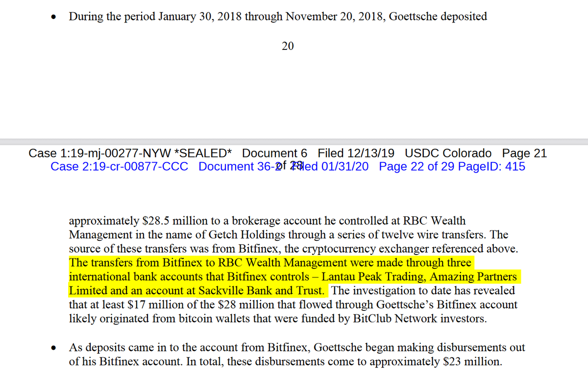588x370 pixels.
Task: Select the yellow highlighted passage about Bitfinex transfers
Action: (x=294, y=276)
